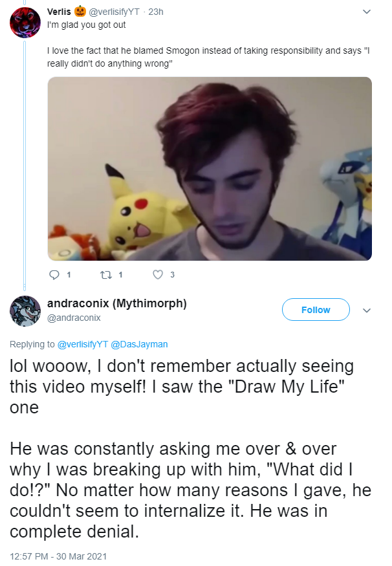Image resolution: width=392 pixels, height=566 pixels.
Task: Open the @verlisifyYT mention link
Action: click(x=83, y=344)
